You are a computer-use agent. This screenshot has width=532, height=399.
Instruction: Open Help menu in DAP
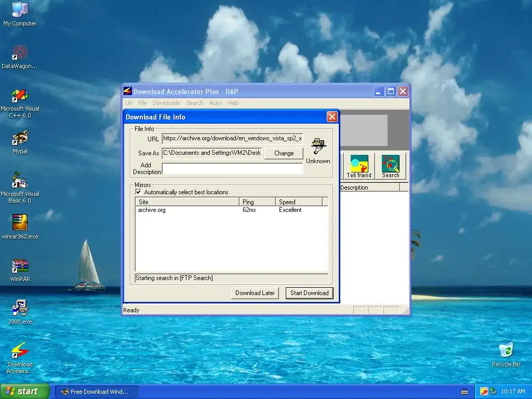click(x=233, y=103)
